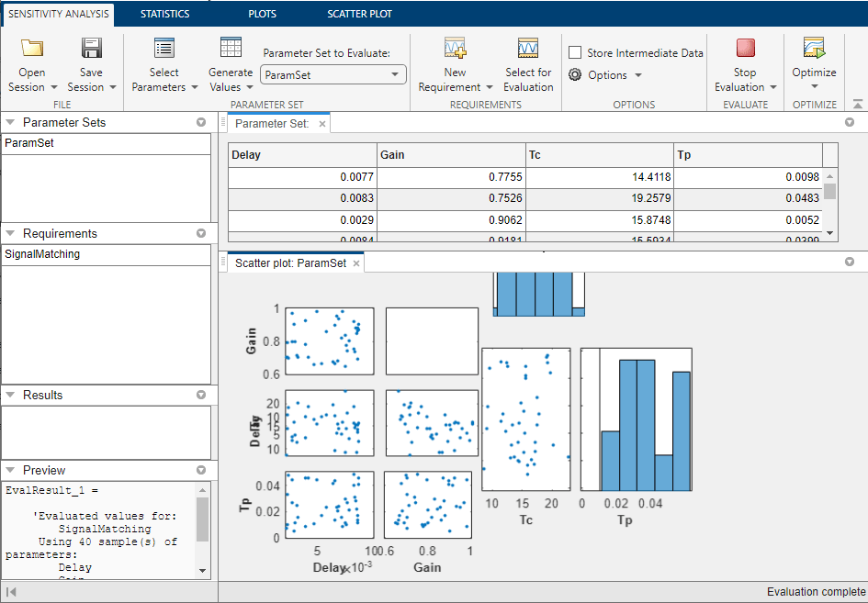Open the Scatter Plot ribbon tab

pos(359,14)
